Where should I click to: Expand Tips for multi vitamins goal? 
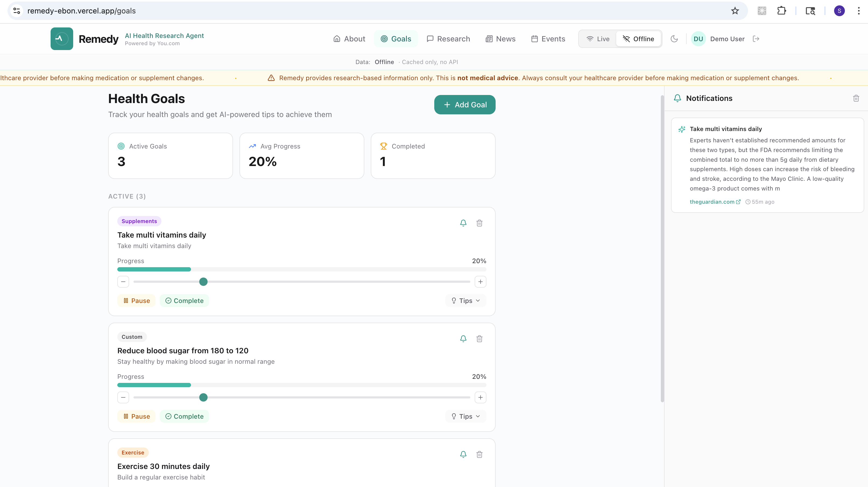point(466,301)
